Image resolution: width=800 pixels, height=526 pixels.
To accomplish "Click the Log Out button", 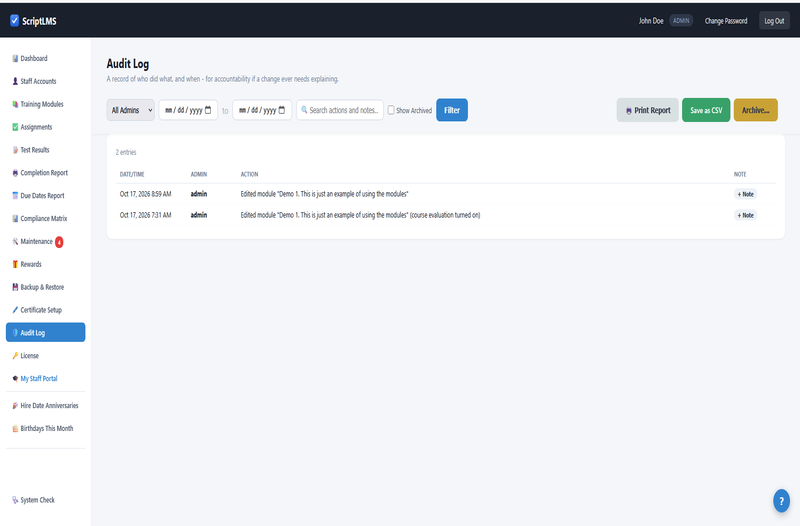I will click(x=774, y=21).
